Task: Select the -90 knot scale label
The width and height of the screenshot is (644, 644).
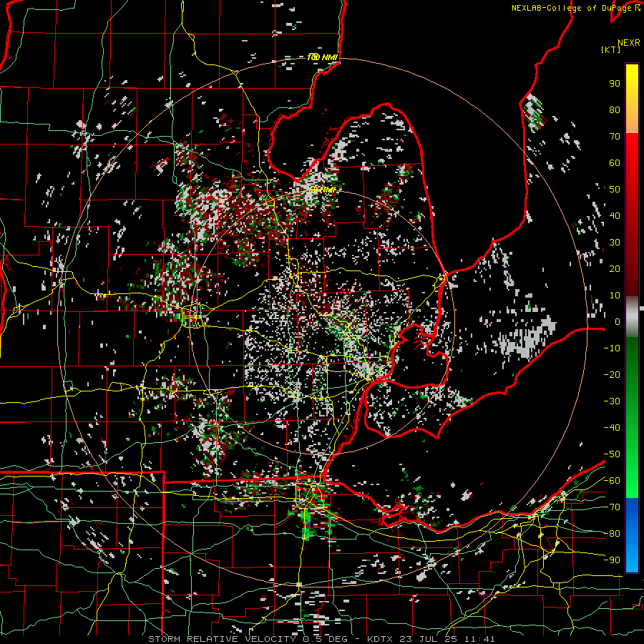Action: [612, 560]
